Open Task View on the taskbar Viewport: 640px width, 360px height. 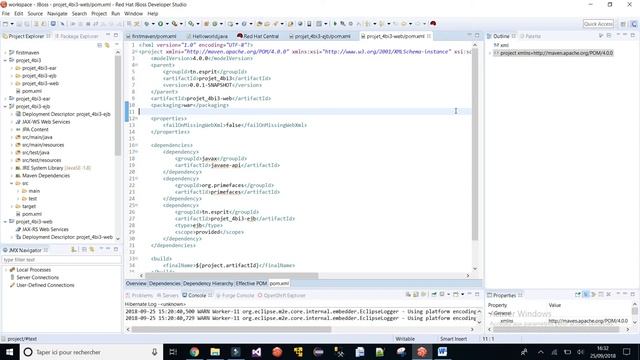173,352
